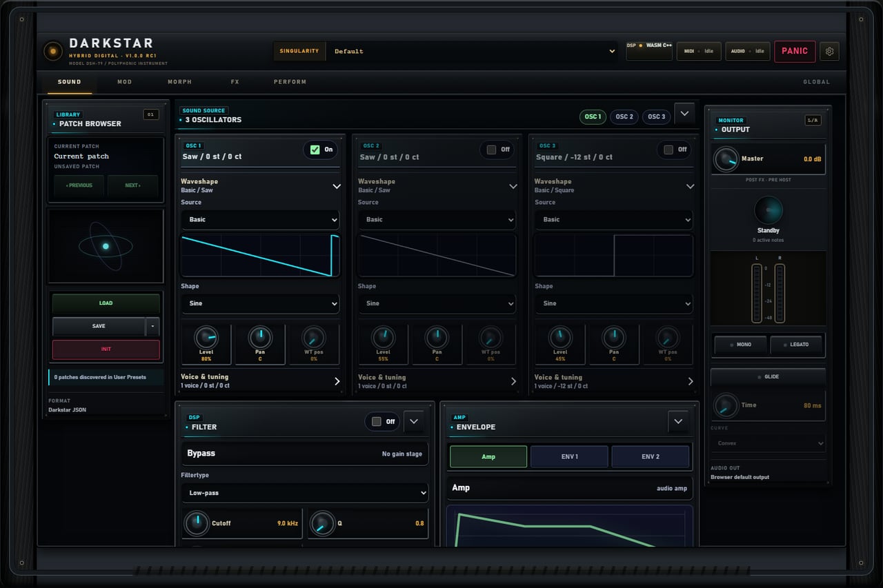The height and width of the screenshot is (588, 883).
Task: Disable OSC 1 with On checkbox
Action: (315, 150)
